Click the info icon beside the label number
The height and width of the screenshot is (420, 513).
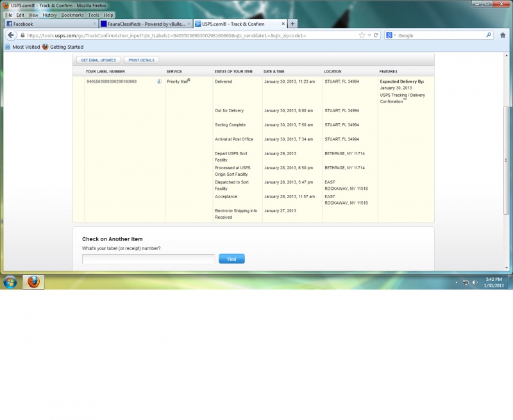point(159,81)
